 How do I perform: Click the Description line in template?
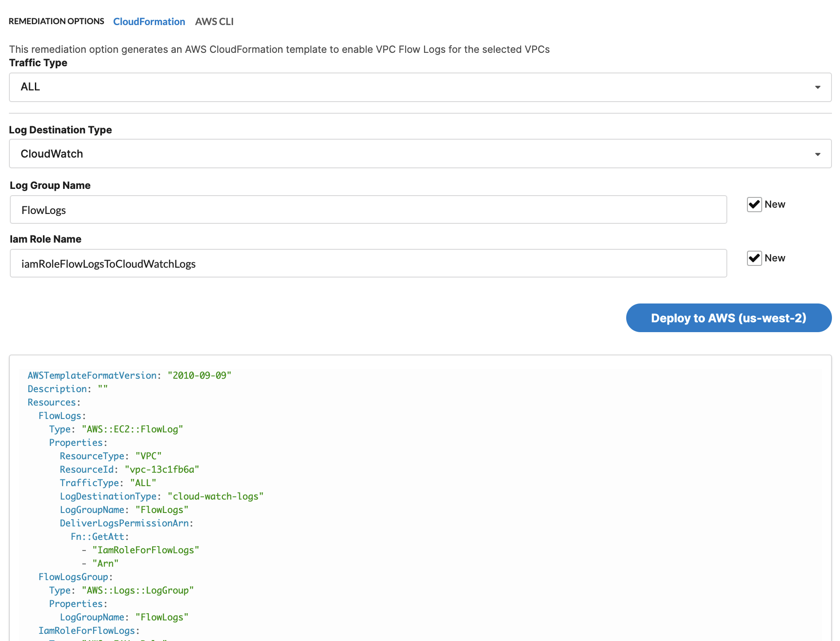pyautogui.click(x=68, y=389)
